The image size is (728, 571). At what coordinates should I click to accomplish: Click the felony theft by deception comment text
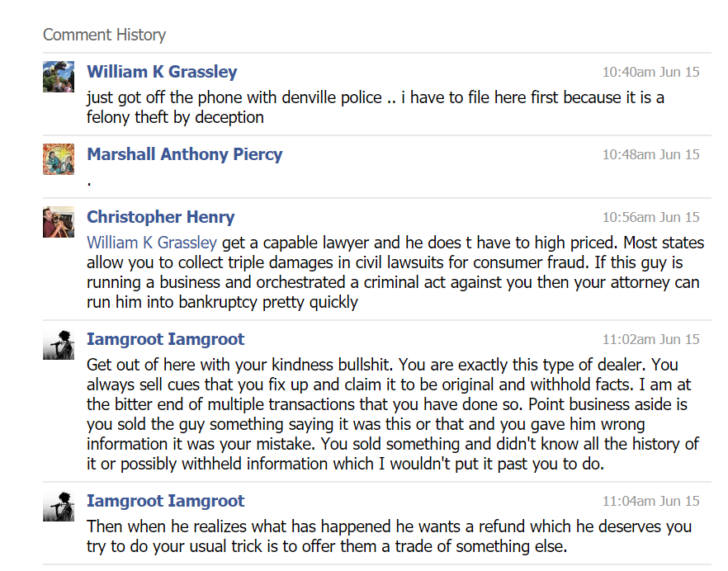[x=376, y=107]
